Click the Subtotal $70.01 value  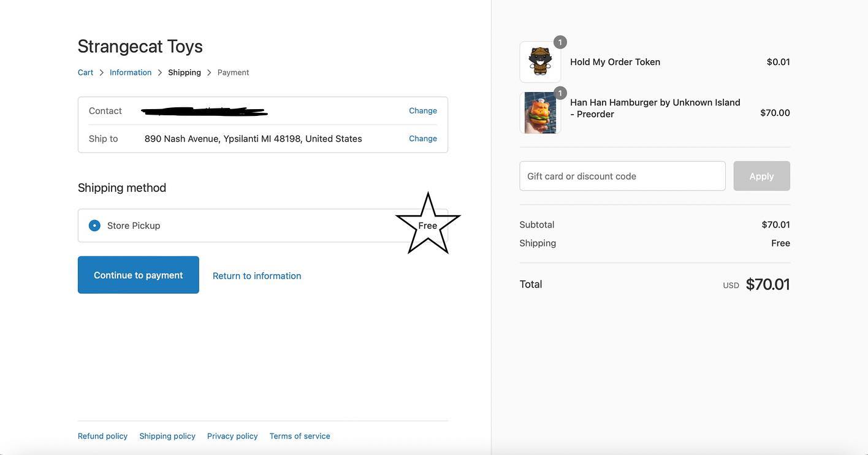[x=776, y=225]
